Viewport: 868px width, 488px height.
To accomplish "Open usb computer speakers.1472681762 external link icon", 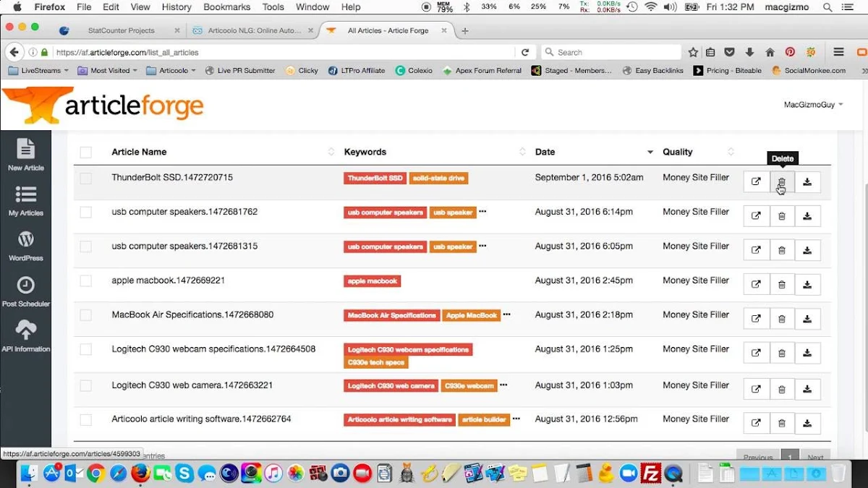I will click(x=756, y=216).
